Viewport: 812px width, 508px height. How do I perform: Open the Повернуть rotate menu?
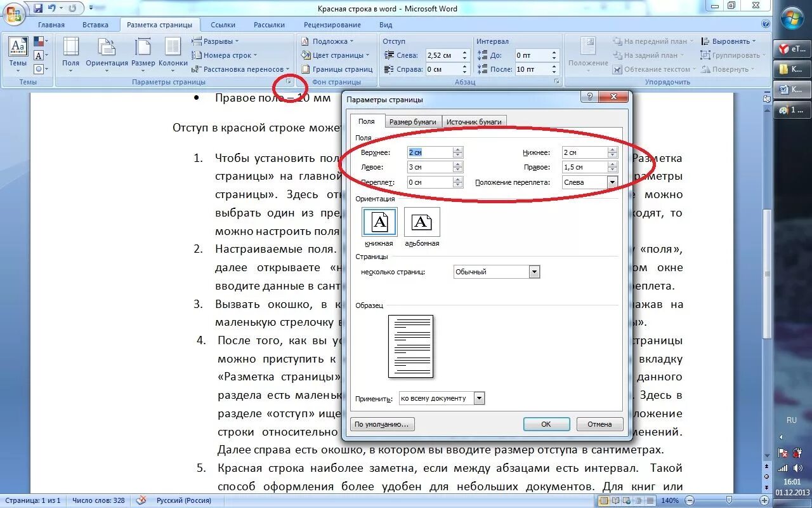[728, 69]
